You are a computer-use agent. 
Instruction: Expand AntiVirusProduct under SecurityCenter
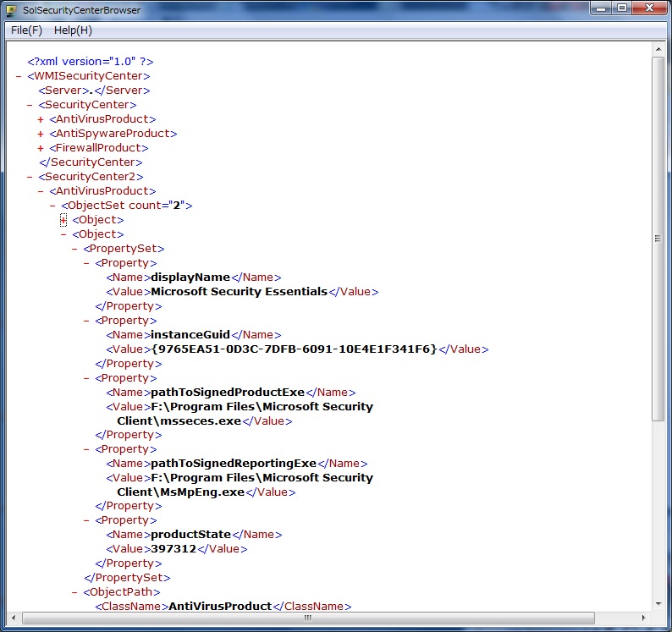[x=41, y=119]
